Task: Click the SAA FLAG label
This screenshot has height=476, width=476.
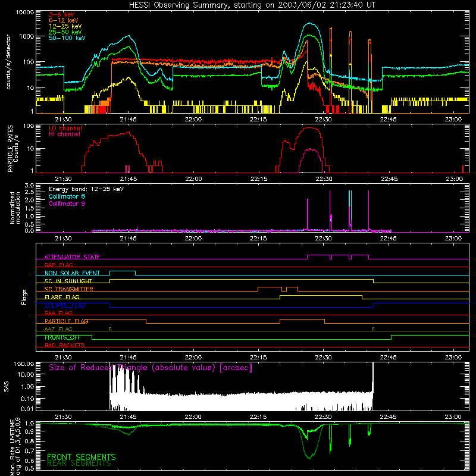Action: point(58,313)
